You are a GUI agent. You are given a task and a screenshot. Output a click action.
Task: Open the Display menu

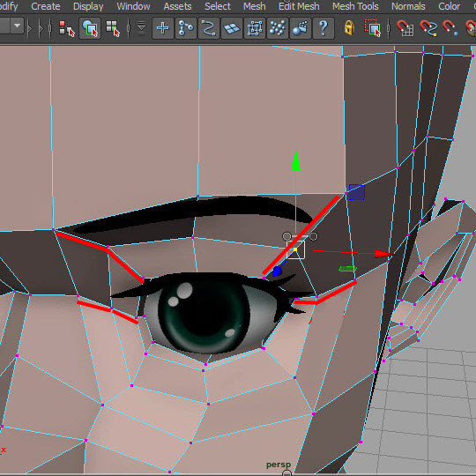tap(88, 6)
